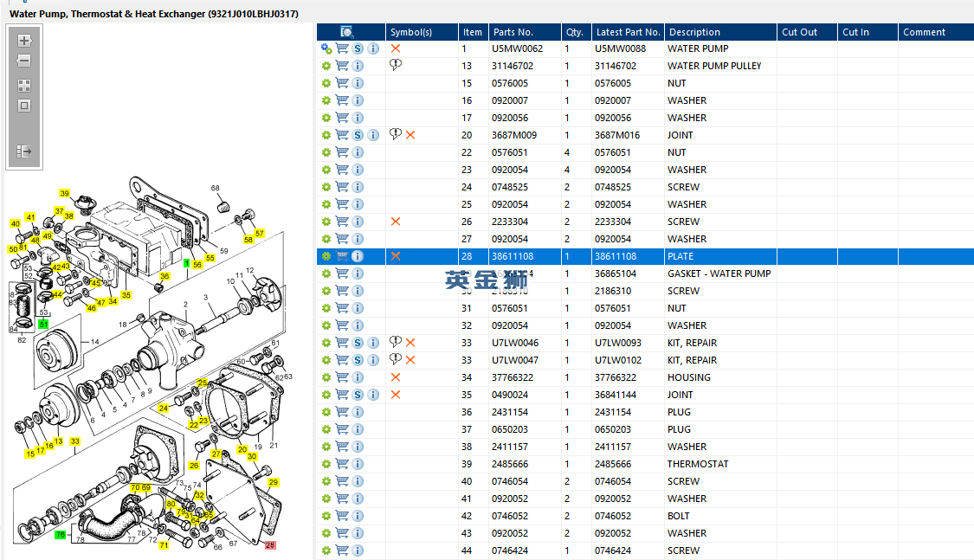974x560 pixels.
Task: Click callout 36 on the diagram
Action: tap(164, 276)
